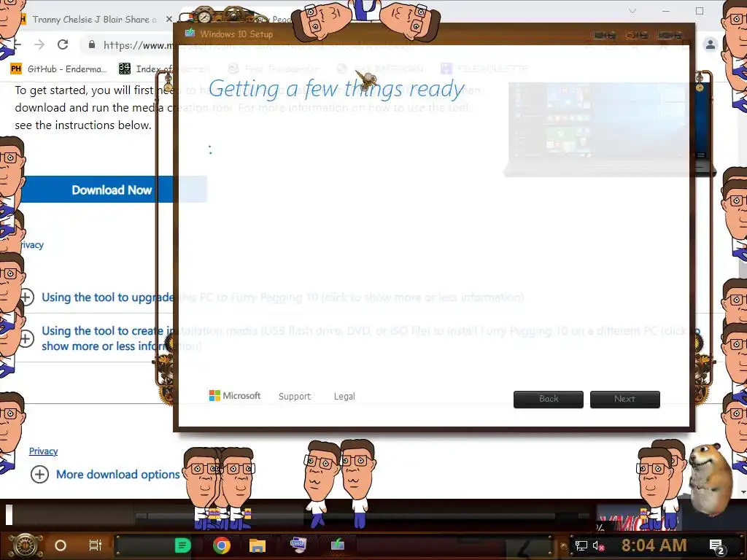This screenshot has height=560, width=747.
Task: Click the scrollbar down arrow
Action: [743, 492]
